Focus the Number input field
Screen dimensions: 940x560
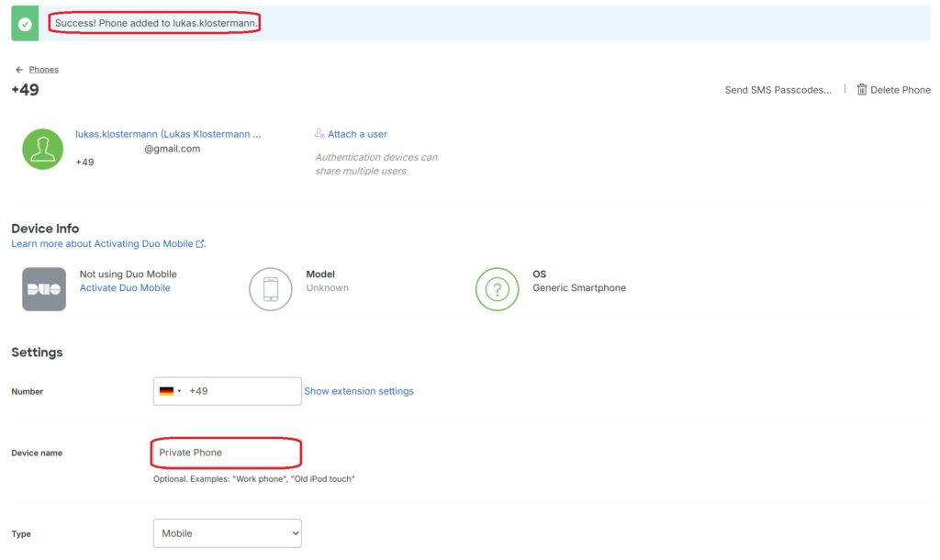[x=228, y=391]
